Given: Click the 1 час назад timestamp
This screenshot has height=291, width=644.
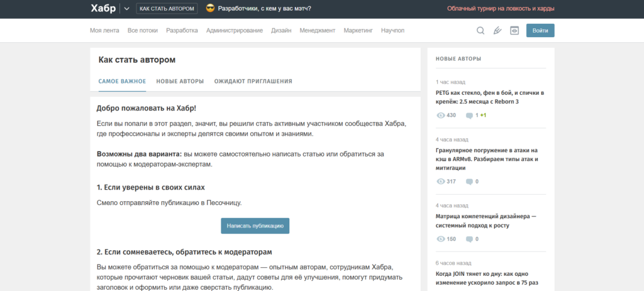Looking at the screenshot, I should tap(450, 82).
